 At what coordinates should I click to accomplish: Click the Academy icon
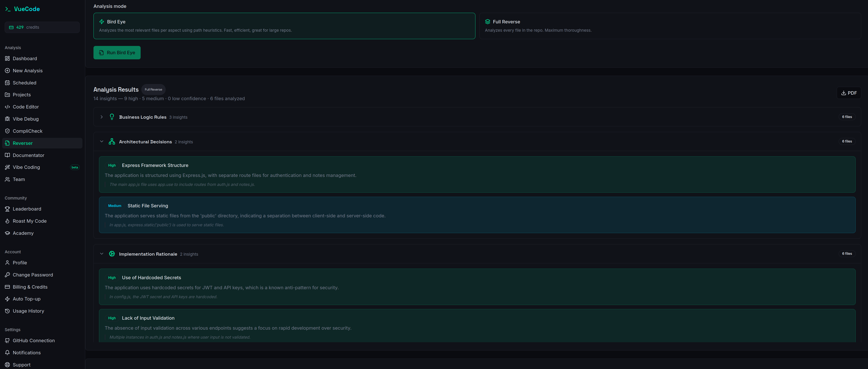pos(7,233)
